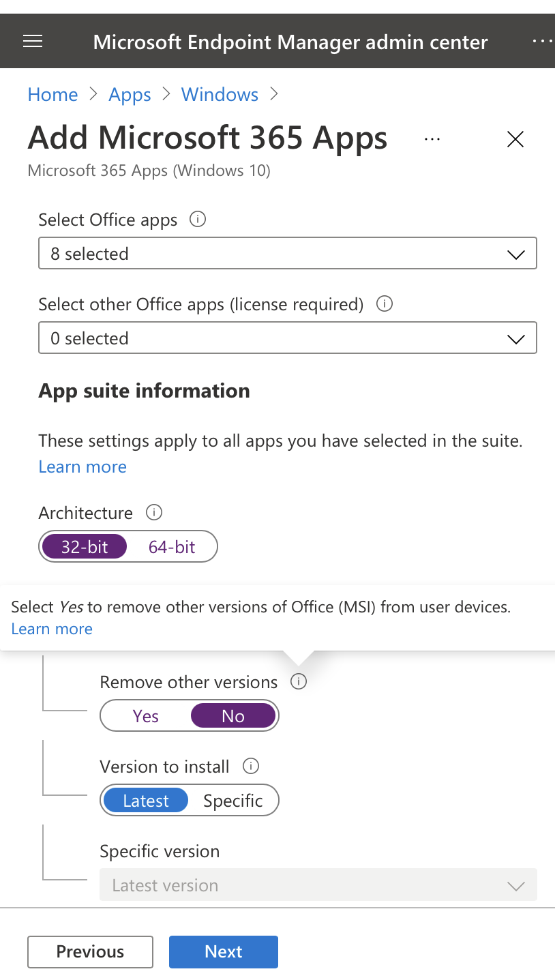Navigate to Apps via breadcrumb
Viewport: 555px width, 980px height.
(x=130, y=95)
